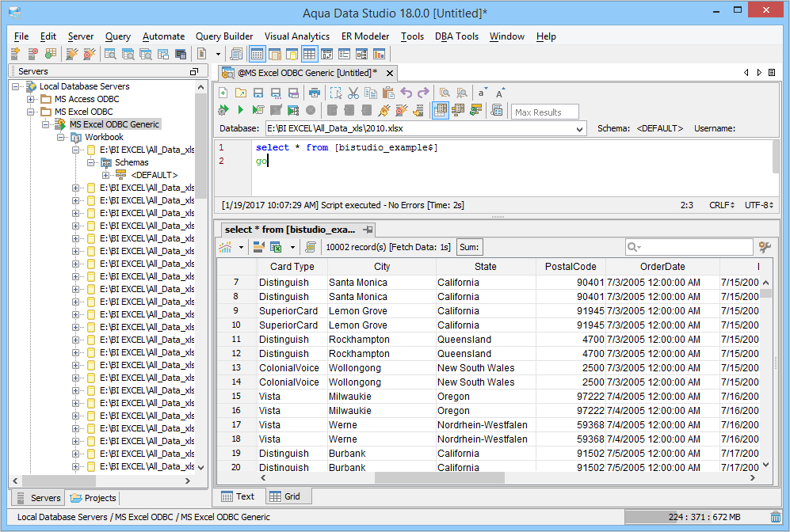The image size is (790, 532).
Task: Click the Print icon in editor toolbar
Action: click(314, 93)
